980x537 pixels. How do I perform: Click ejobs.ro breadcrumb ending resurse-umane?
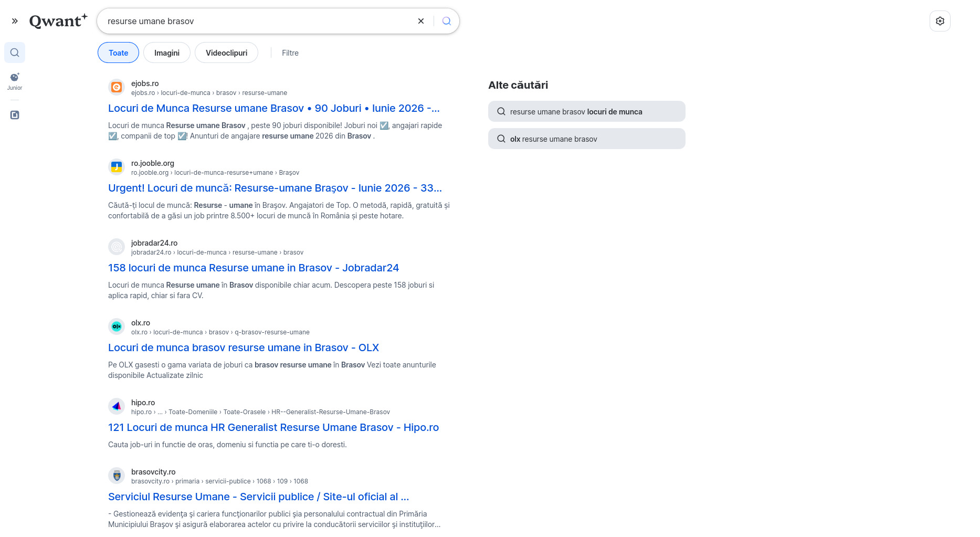(209, 93)
